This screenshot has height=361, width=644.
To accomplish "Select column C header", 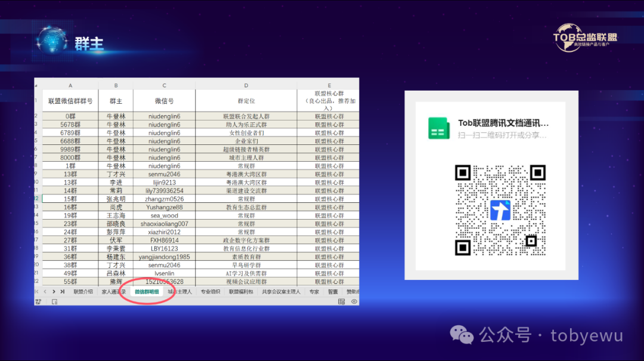I will [x=165, y=85].
